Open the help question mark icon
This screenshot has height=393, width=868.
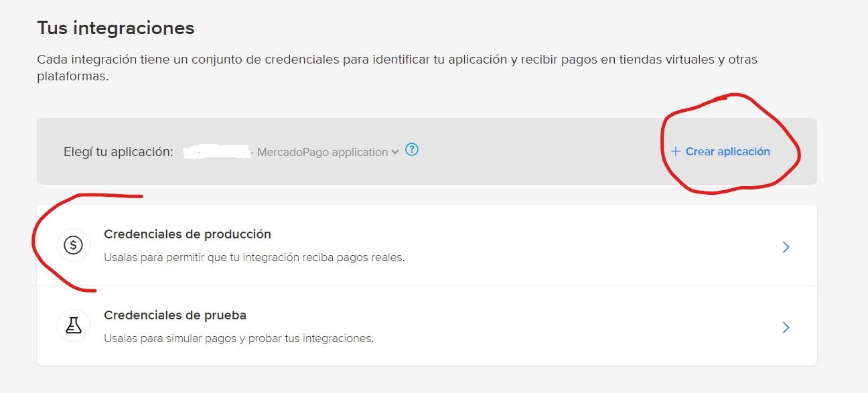point(413,151)
